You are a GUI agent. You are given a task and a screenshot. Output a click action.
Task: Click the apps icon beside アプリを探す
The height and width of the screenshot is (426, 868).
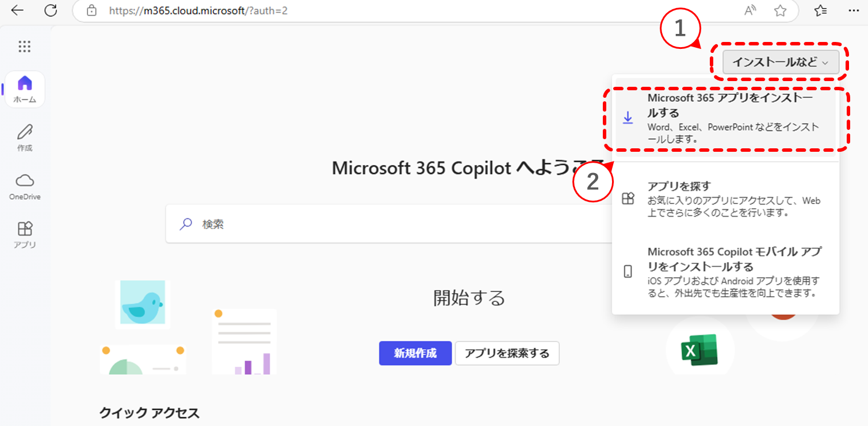(628, 198)
